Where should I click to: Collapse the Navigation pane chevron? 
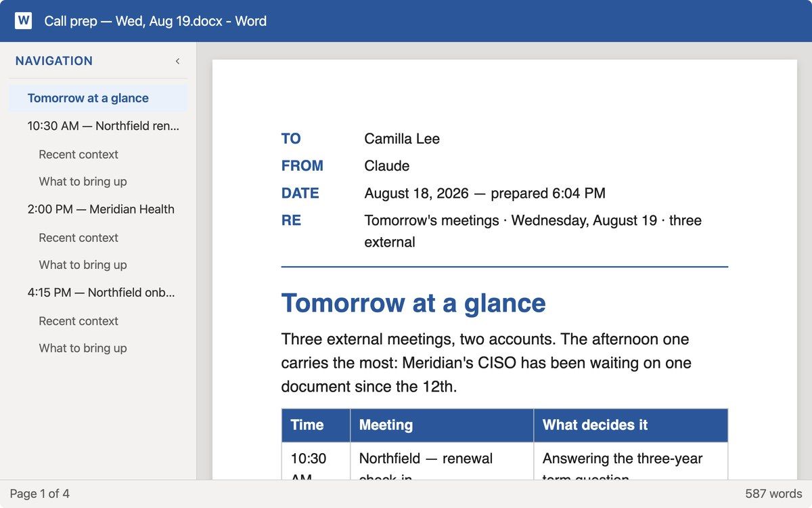(177, 61)
